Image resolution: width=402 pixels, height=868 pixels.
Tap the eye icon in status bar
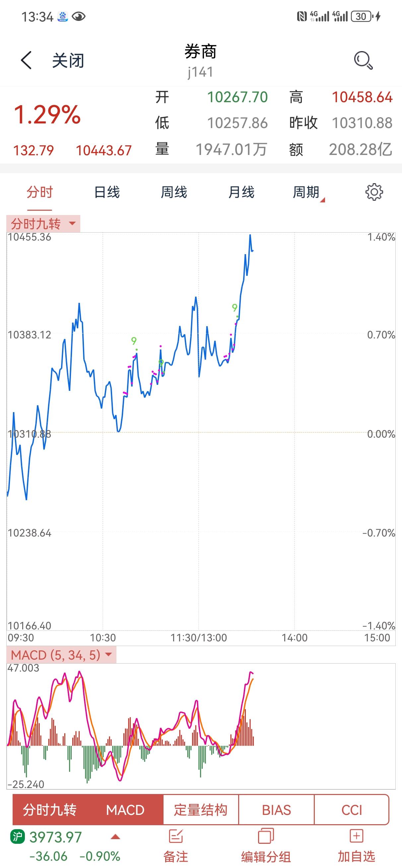[79, 16]
